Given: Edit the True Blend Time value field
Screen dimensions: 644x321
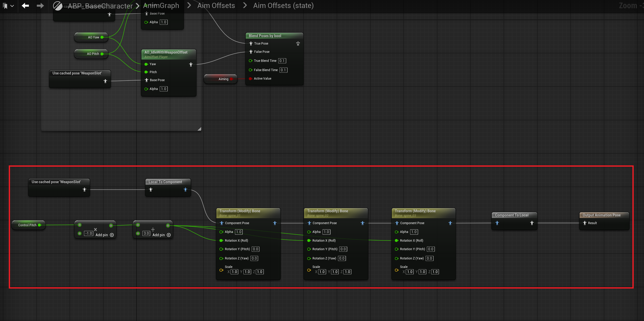Looking at the screenshot, I should 282,61.
